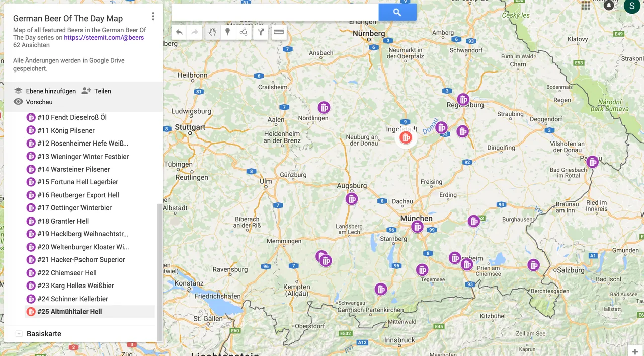Open the three-dot map options menu
644x356 pixels.
(153, 17)
